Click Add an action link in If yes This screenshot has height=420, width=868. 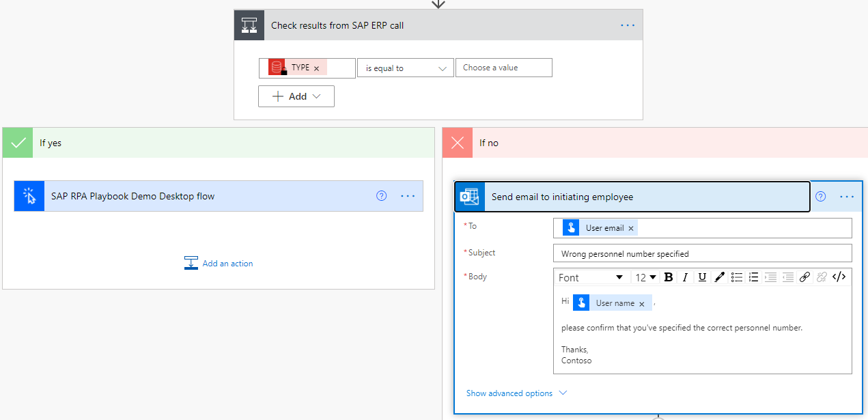(227, 264)
